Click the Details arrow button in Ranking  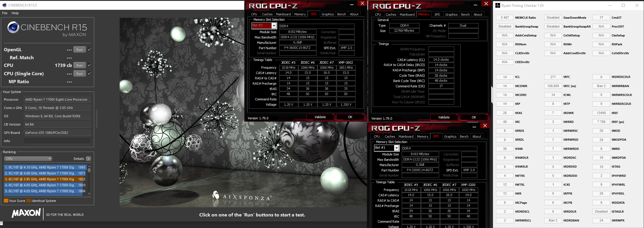88,159
